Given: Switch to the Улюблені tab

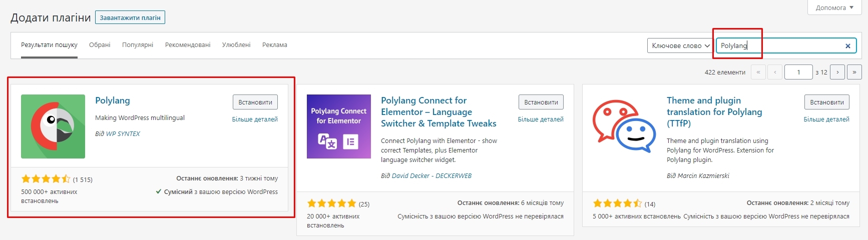Looking at the screenshot, I should tap(236, 45).
